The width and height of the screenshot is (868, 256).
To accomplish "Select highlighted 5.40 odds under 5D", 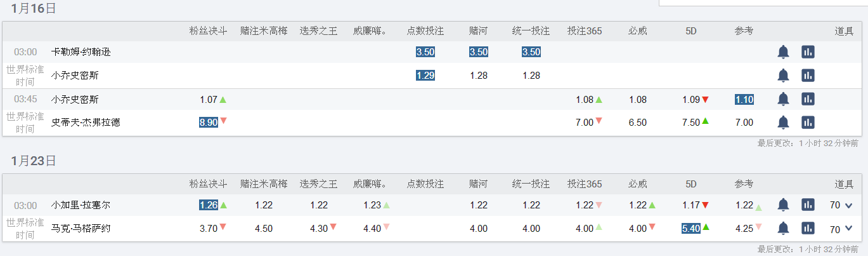I will (691, 228).
